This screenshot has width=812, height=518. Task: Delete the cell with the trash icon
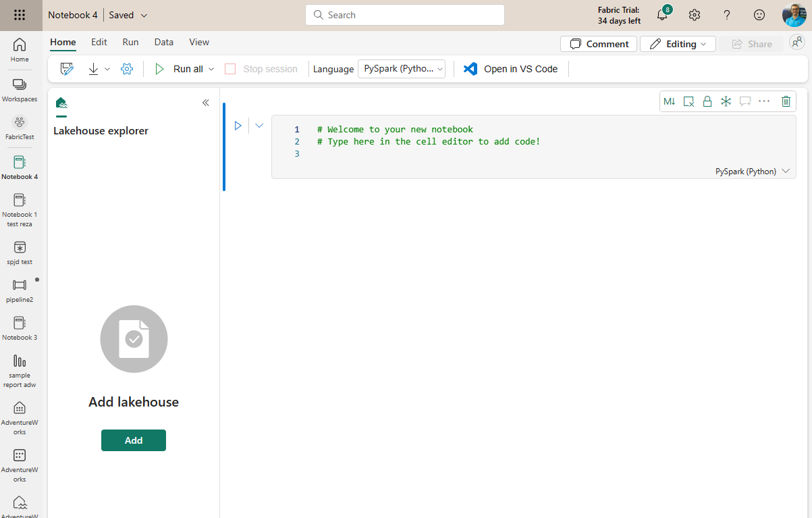pos(786,101)
